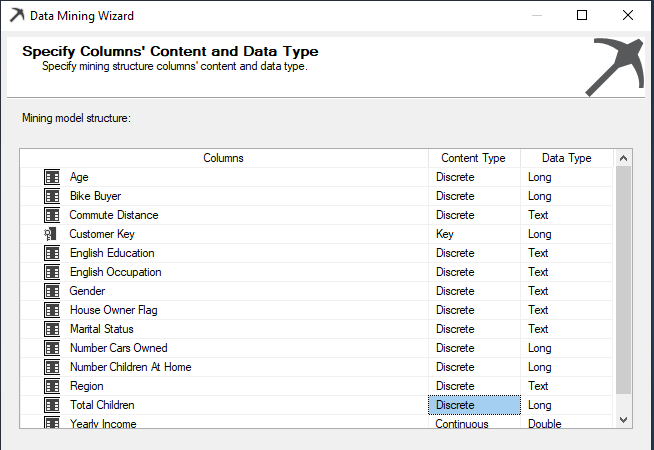Select the English Occupation row

pyautogui.click(x=115, y=272)
